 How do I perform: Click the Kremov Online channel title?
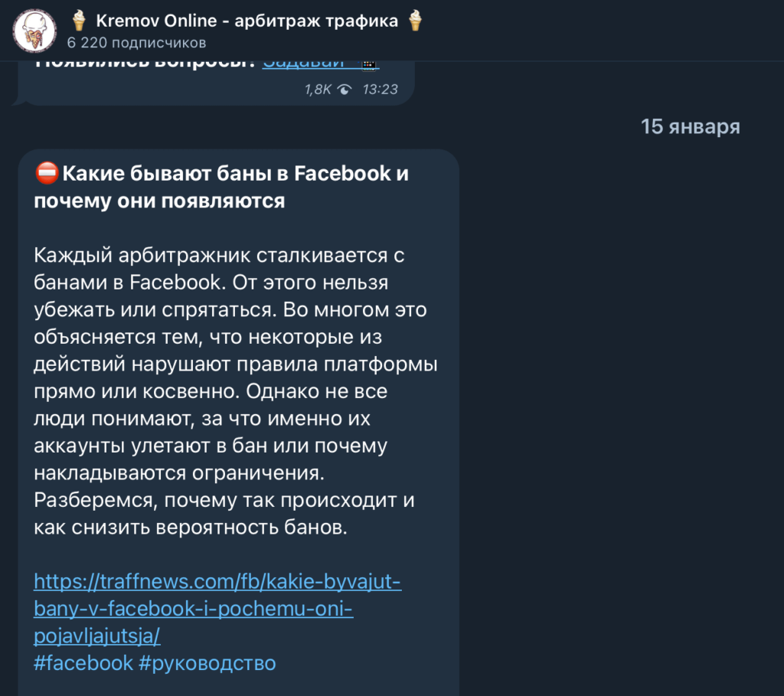coord(247,21)
